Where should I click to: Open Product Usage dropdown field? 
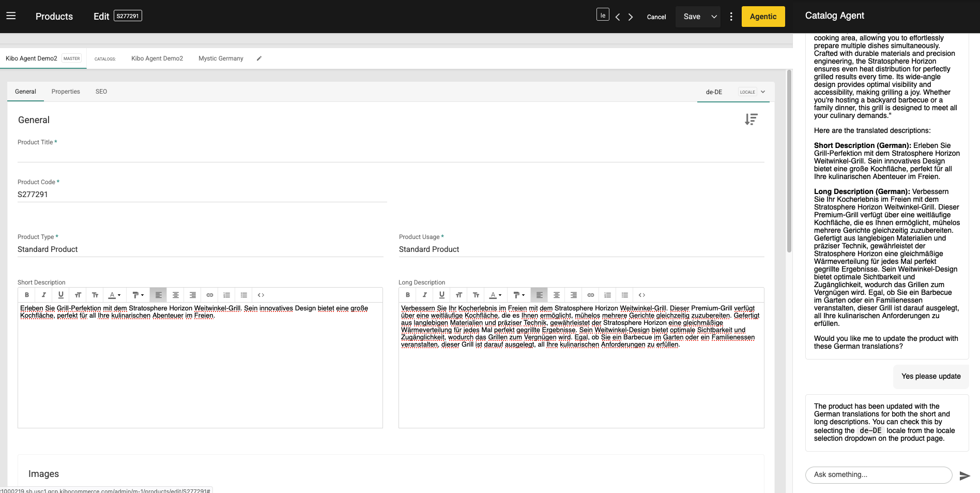(x=581, y=249)
